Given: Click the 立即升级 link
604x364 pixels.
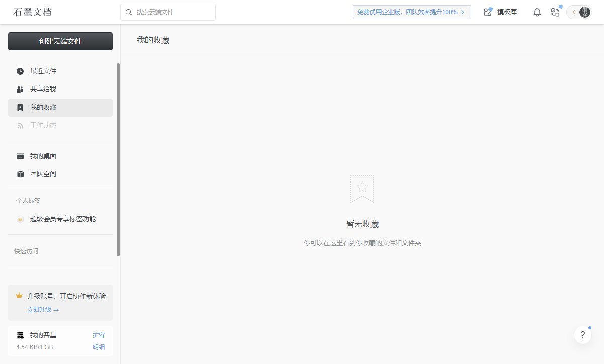Looking at the screenshot, I should (x=43, y=310).
